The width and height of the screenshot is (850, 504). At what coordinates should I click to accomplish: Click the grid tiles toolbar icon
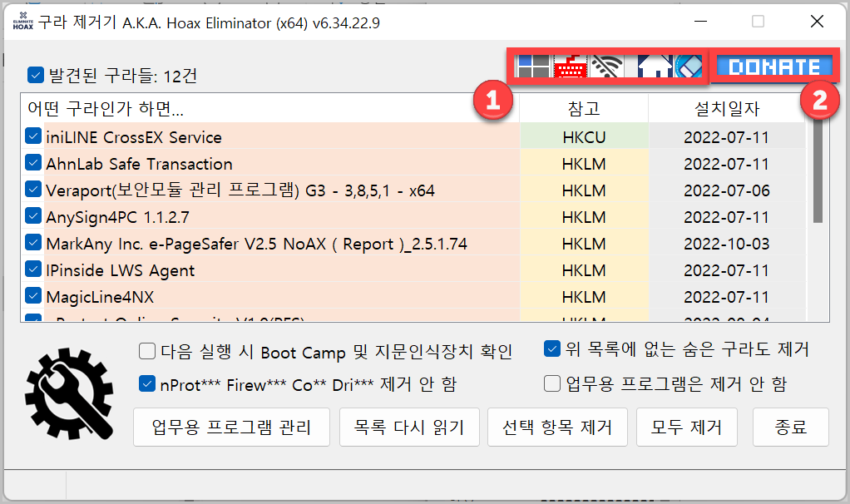pyautogui.click(x=533, y=67)
